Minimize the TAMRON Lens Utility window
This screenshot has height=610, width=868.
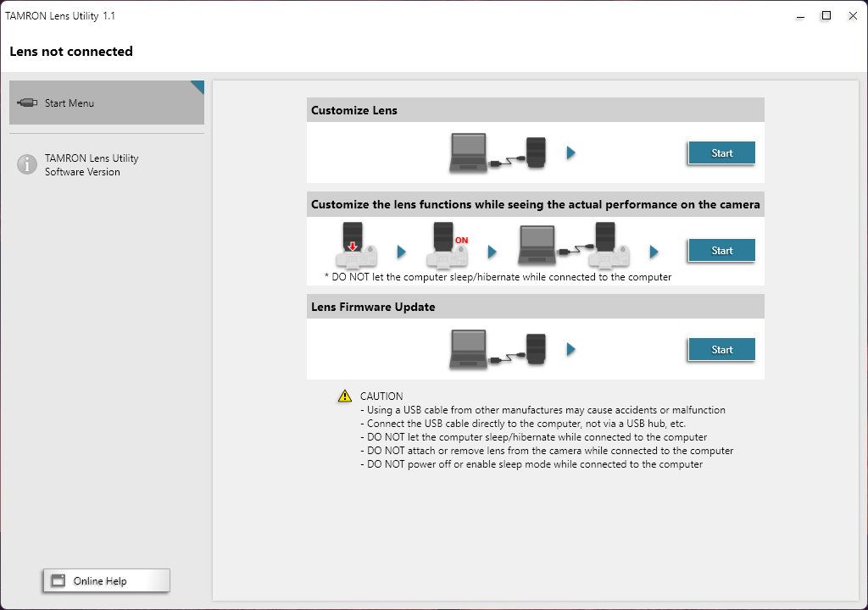tap(800, 16)
